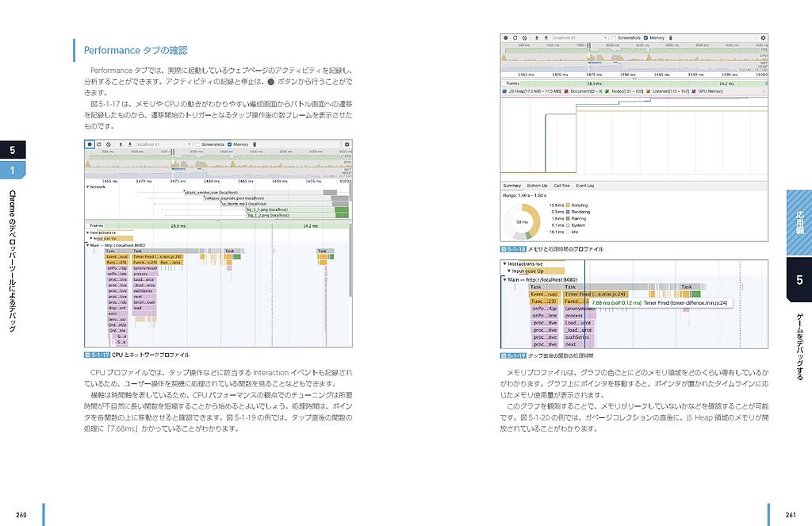
Task: Enable the Screenshots checkbox in figure 5-1-18
Action: tap(615, 38)
